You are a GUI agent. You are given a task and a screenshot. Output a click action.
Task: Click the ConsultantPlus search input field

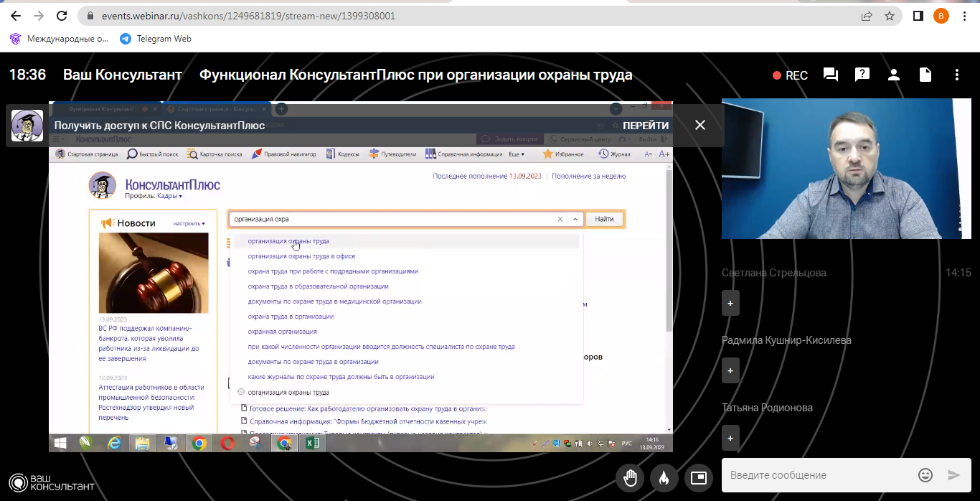pyautogui.click(x=393, y=219)
